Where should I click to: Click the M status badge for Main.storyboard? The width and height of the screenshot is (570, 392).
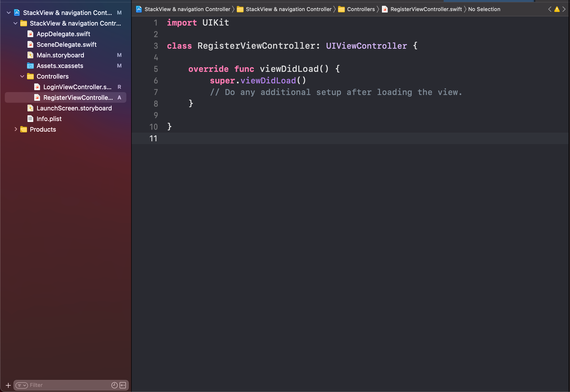pyautogui.click(x=119, y=55)
